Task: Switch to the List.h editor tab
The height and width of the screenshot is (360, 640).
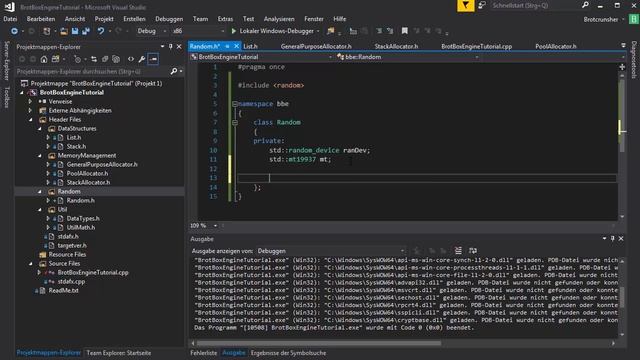Action: click(250, 47)
